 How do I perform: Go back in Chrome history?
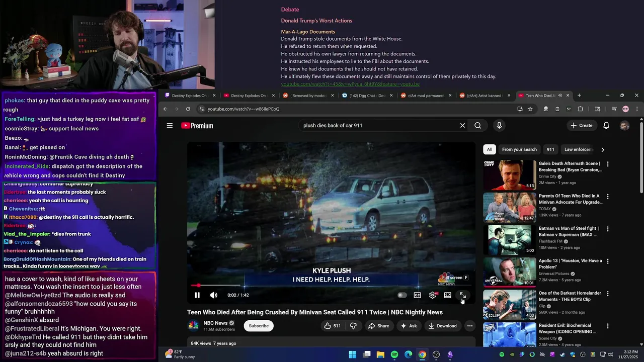[x=165, y=109]
